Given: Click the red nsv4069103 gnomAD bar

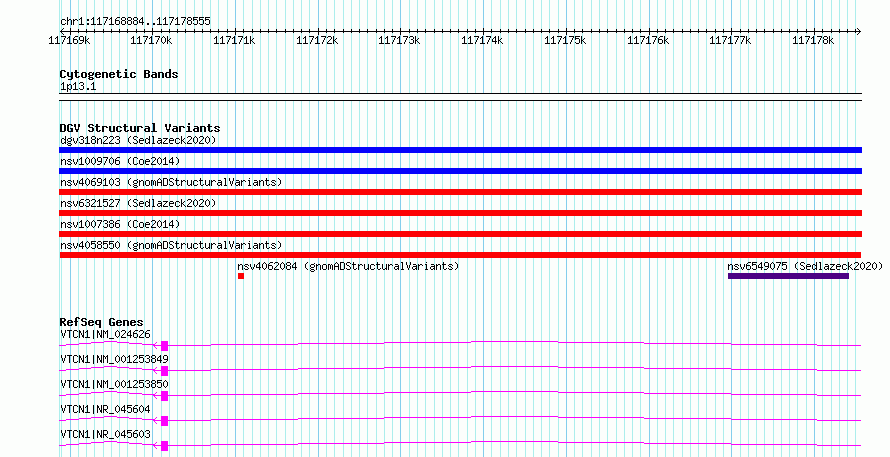Looking at the screenshot, I should (x=460, y=192).
